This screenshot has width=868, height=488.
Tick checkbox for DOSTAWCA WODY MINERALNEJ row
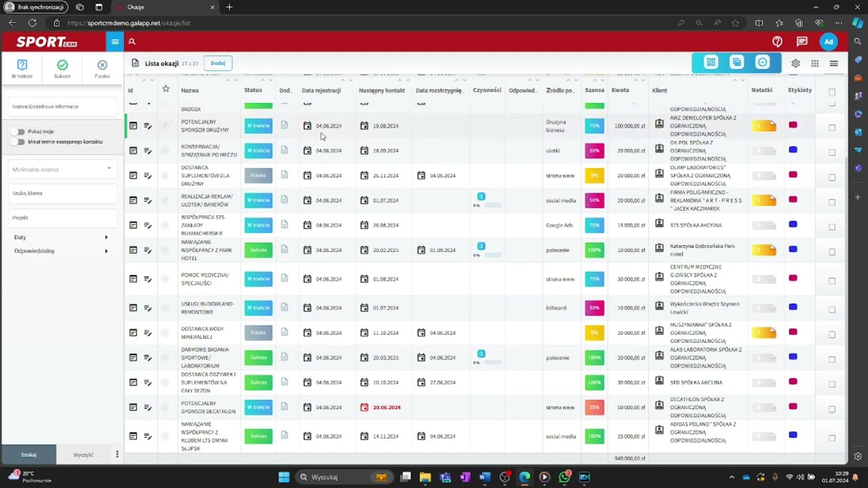[832, 335]
